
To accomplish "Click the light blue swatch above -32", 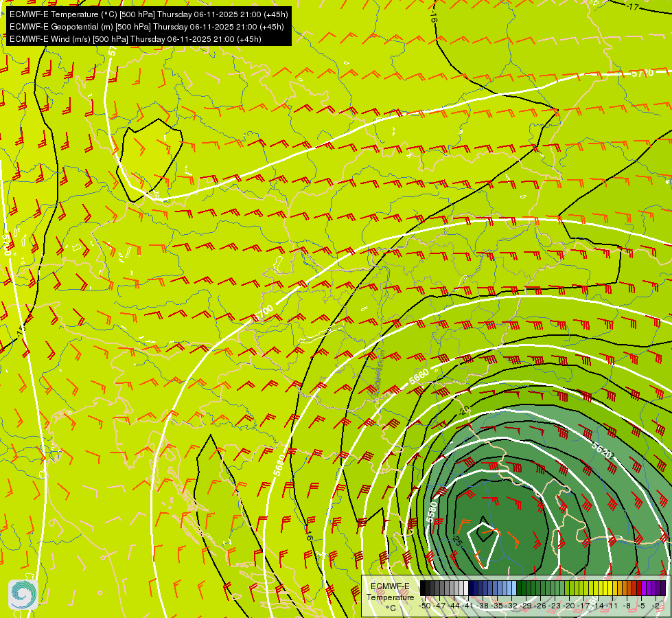I will (x=514, y=588).
